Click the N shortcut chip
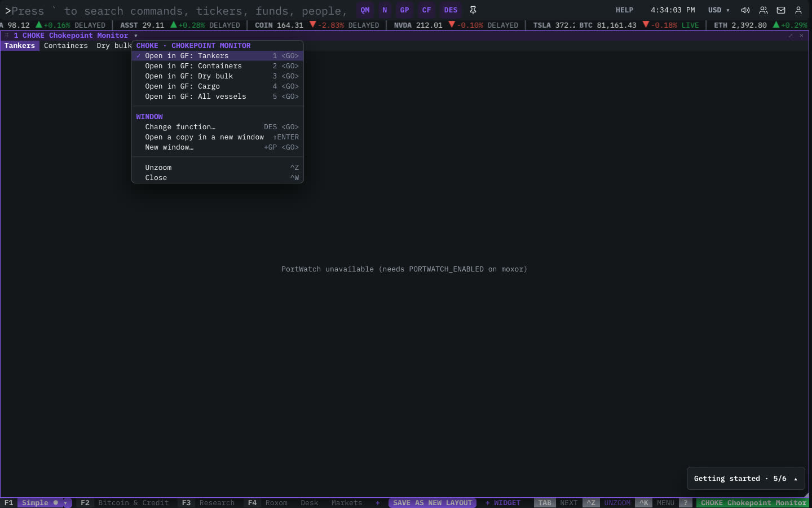The width and height of the screenshot is (812, 508). tap(385, 10)
